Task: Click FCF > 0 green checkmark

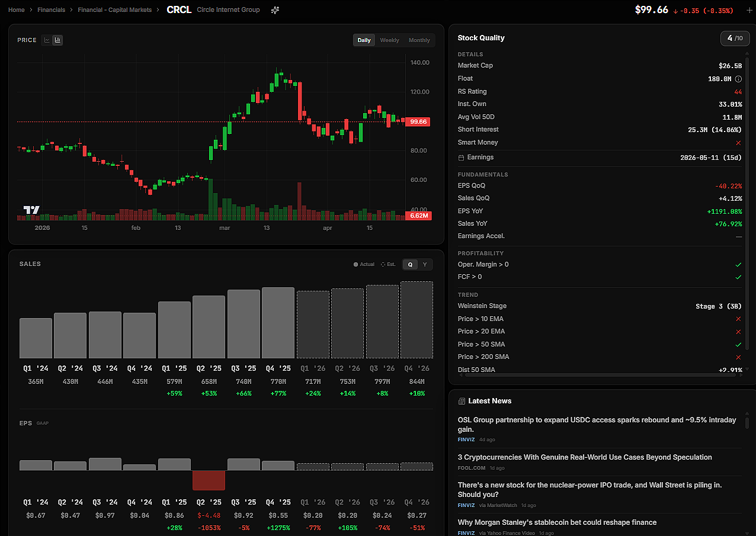Action: coord(738,277)
